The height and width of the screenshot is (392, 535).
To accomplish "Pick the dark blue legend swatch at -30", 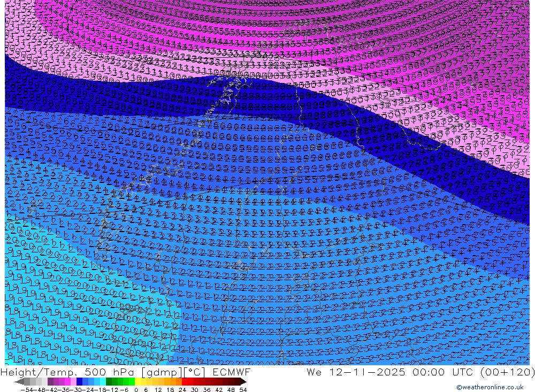I will point(79,381).
